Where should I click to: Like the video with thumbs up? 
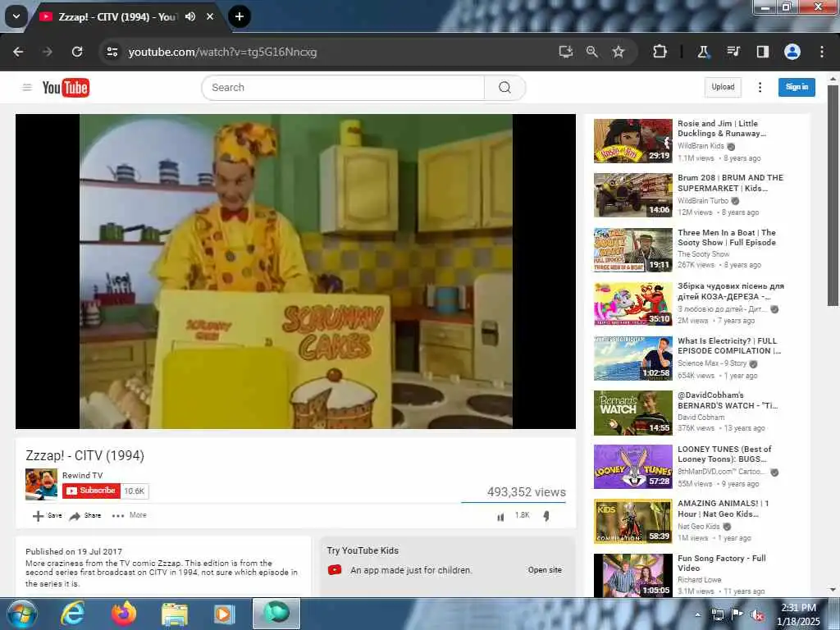500,517
